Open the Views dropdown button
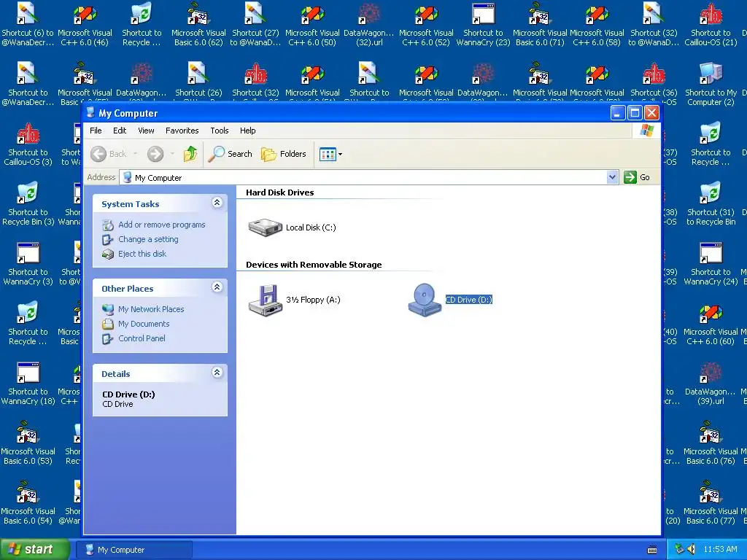The height and width of the screenshot is (560, 747). 330,154
